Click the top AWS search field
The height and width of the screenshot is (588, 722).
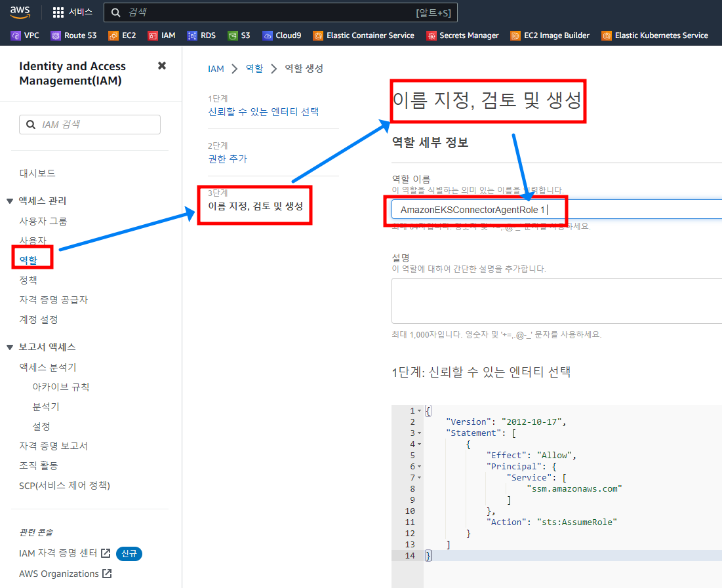(x=281, y=12)
